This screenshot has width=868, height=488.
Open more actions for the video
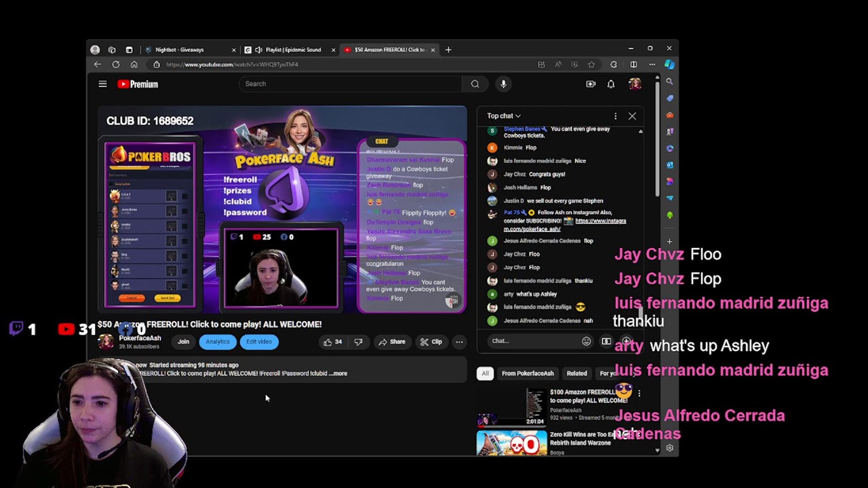tap(459, 342)
